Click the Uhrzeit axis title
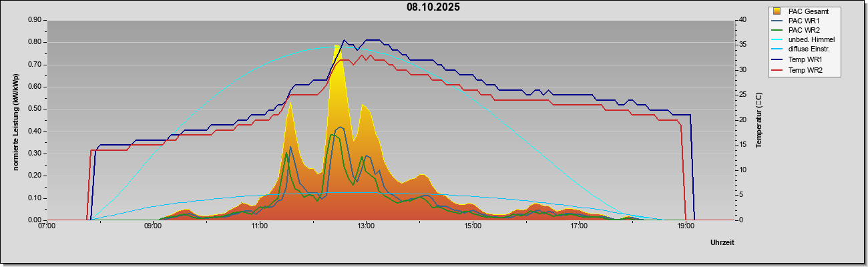This screenshot has width=868, height=267. click(722, 243)
